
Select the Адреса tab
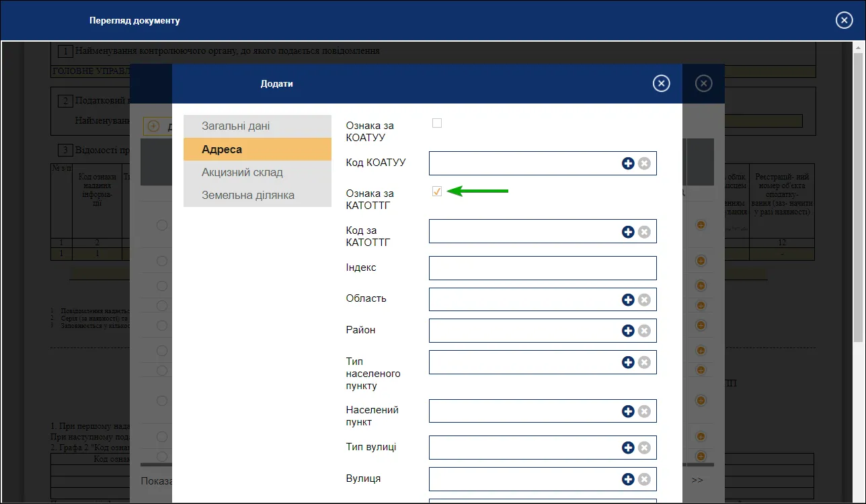pos(258,149)
